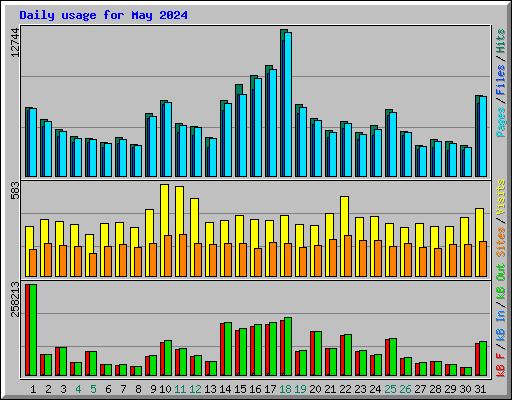Click day 18 weekend label
Image resolution: width=512 pixels, height=400 pixels.
point(285,389)
